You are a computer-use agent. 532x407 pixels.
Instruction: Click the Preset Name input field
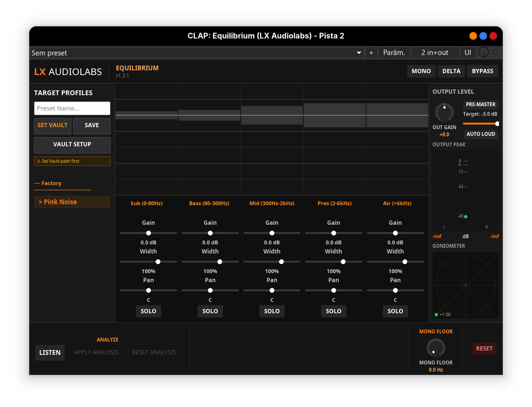pos(72,108)
